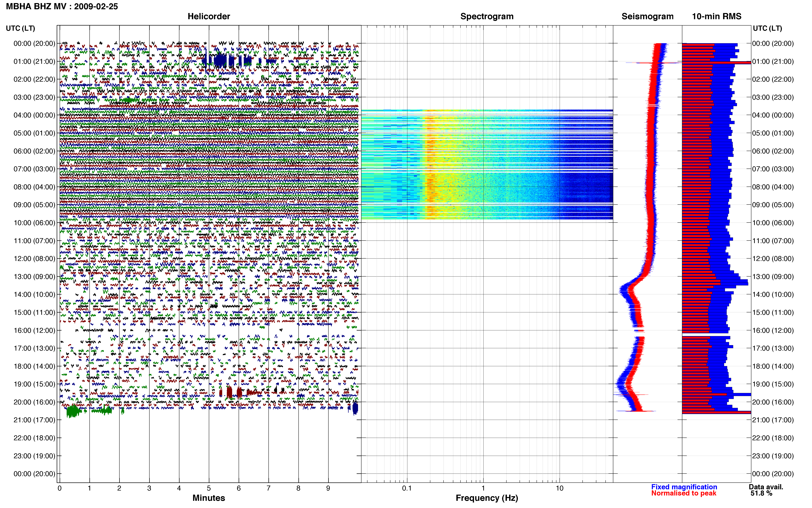
Task: Click the plot title 'MBHA BHZ MV : 2009-02-25'
Action: (x=62, y=6)
